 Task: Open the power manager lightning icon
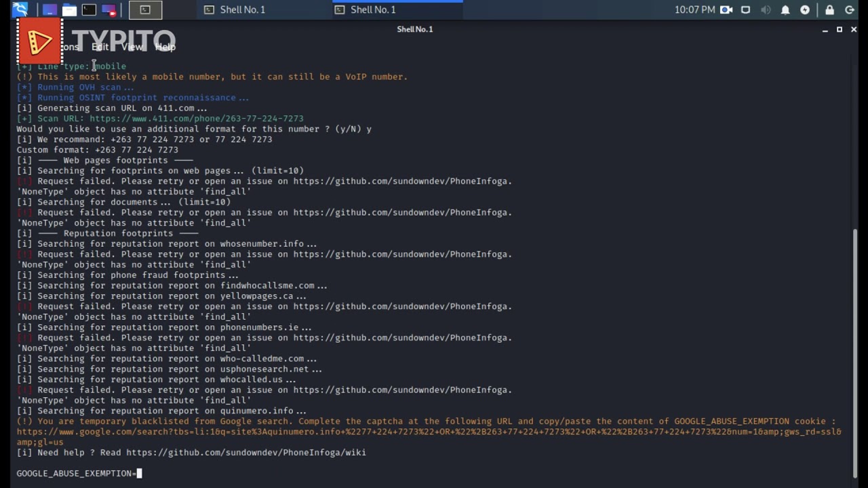[805, 9]
